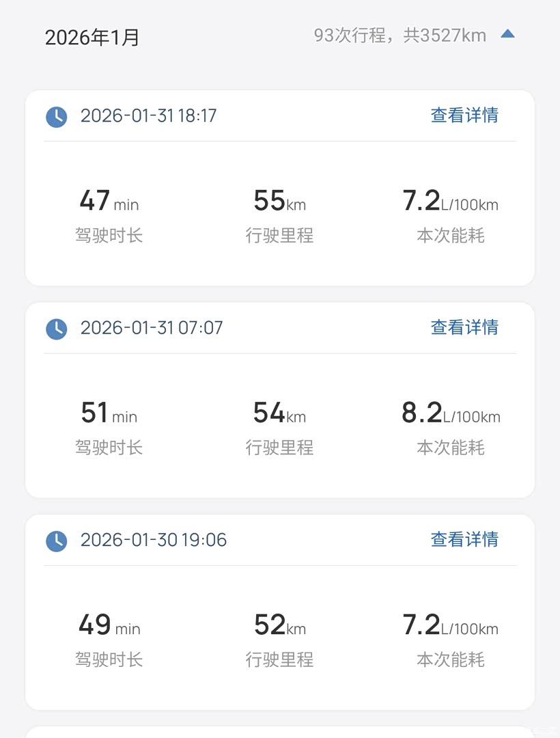Tap the 54km 行驶里程 value

(279, 414)
